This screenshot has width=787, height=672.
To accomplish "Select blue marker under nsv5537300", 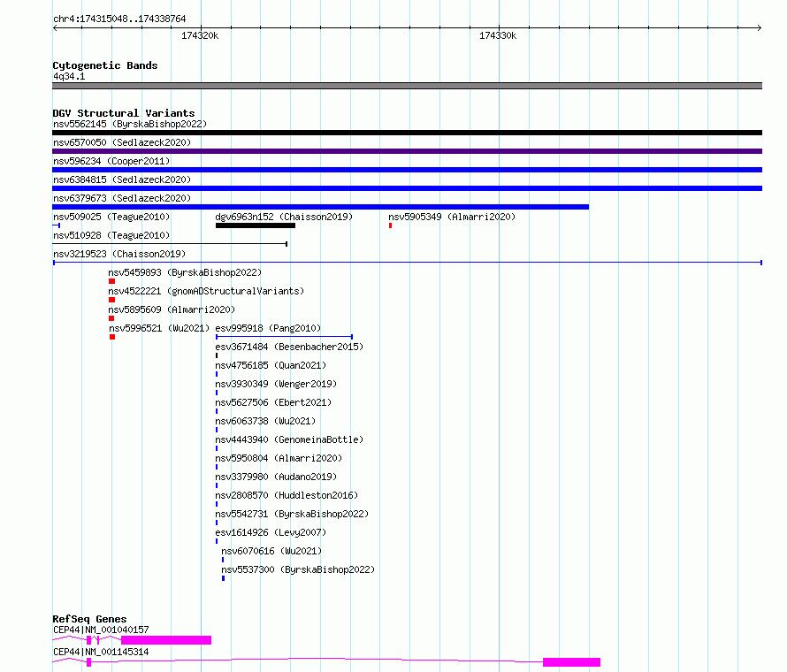I will point(224,578).
